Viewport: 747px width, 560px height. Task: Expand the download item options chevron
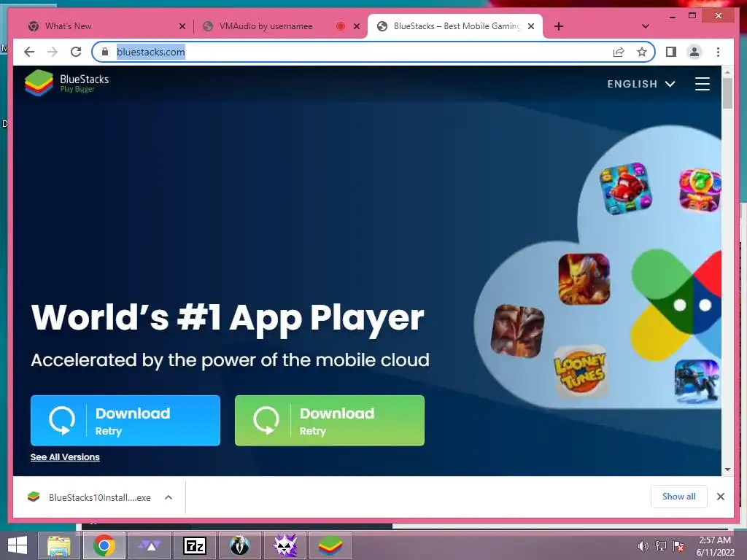pos(169,497)
